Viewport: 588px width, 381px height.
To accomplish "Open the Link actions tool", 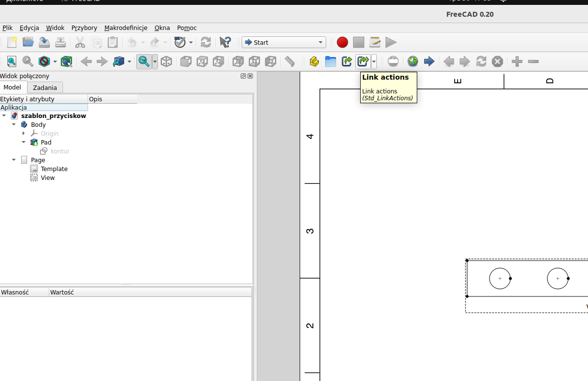I will tap(363, 61).
